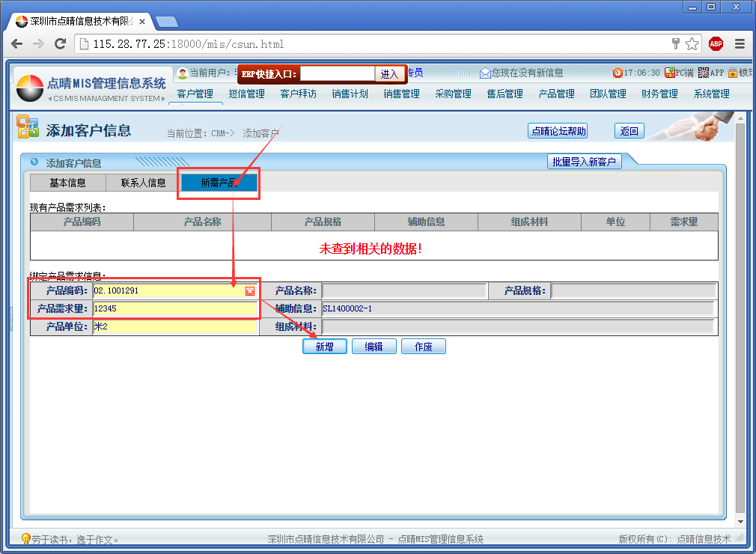Click the 批量导入新客户 button
The height and width of the screenshot is (554, 756).
coord(585,162)
